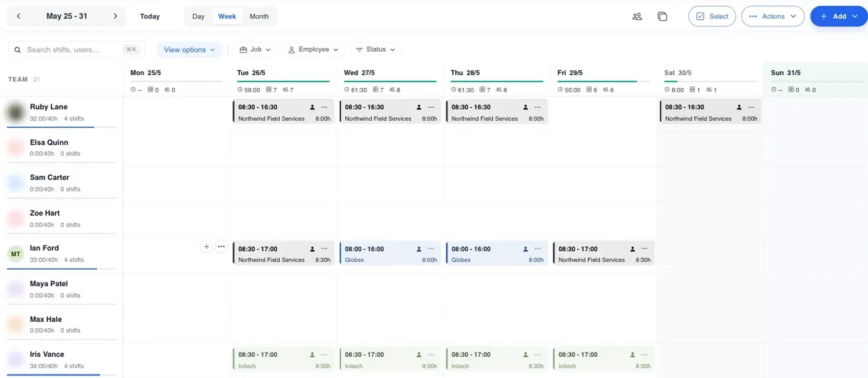Image resolution: width=868 pixels, height=378 pixels.
Task: Click Ruby Lane's avatar photo
Action: [16, 112]
